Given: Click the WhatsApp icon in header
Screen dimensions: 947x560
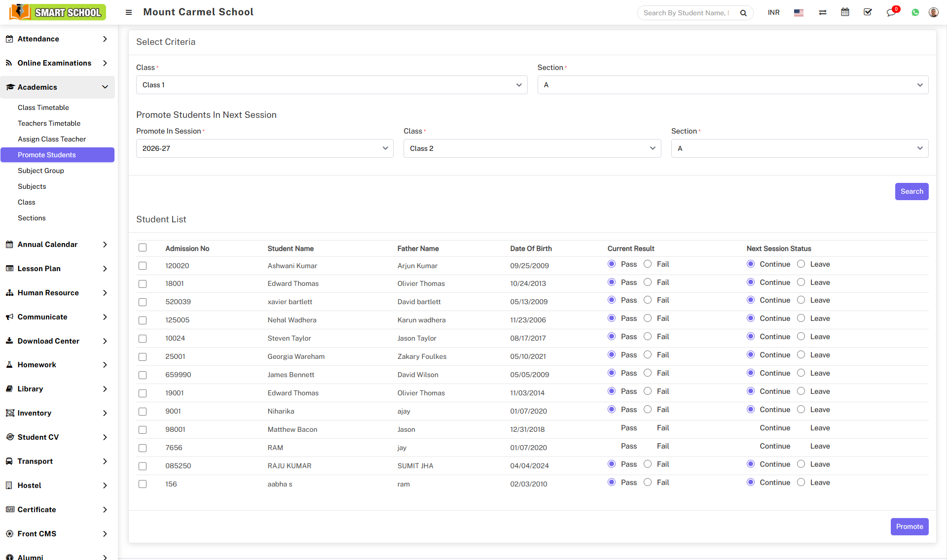Looking at the screenshot, I should click(x=915, y=12).
